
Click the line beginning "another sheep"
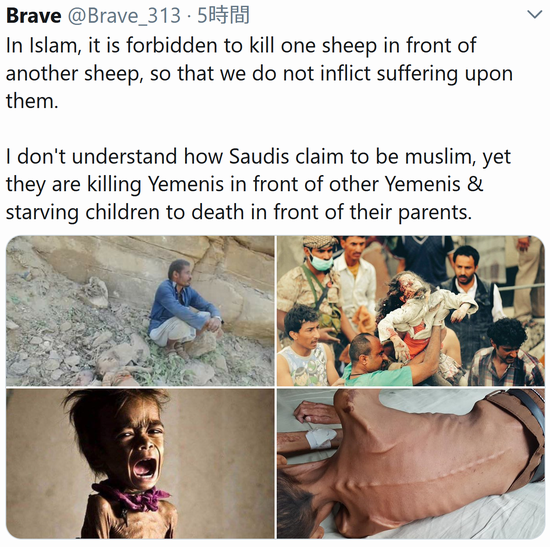point(259,74)
